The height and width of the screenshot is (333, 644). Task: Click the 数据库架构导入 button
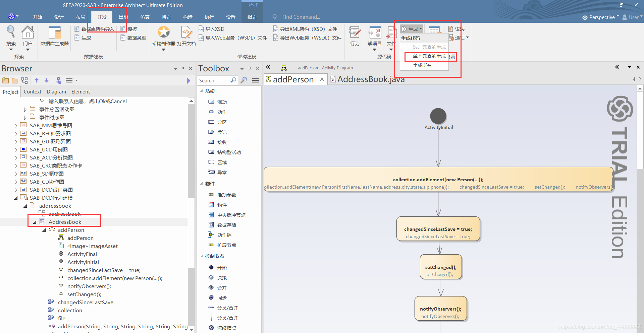[x=94, y=29]
